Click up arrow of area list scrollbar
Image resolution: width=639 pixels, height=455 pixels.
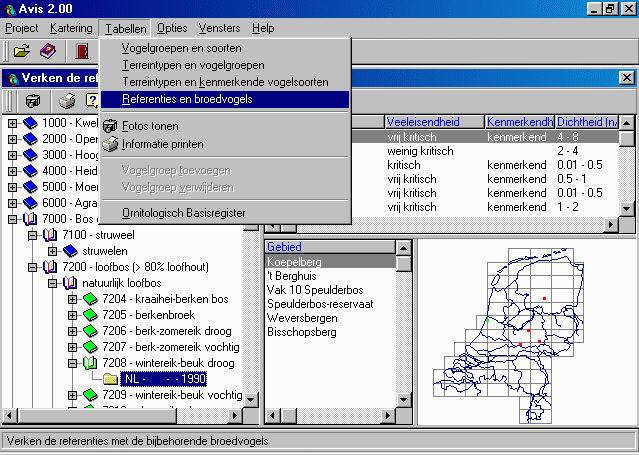click(x=403, y=247)
